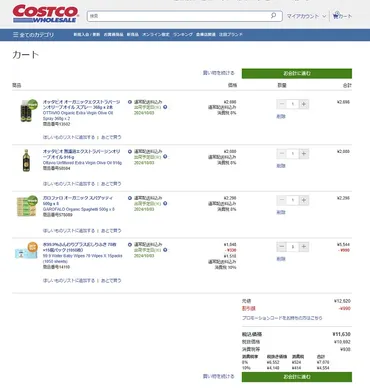Open the new products menu item
Screen dimensions: 370x388
133,35
